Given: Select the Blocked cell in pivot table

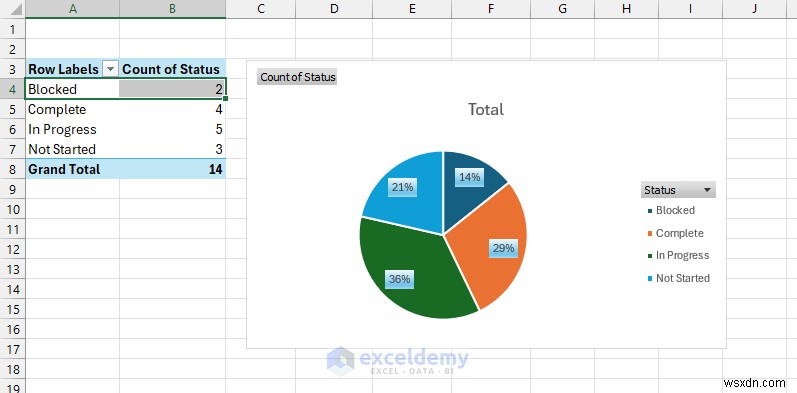Looking at the screenshot, I should pyautogui.click(x=73, y=89).
